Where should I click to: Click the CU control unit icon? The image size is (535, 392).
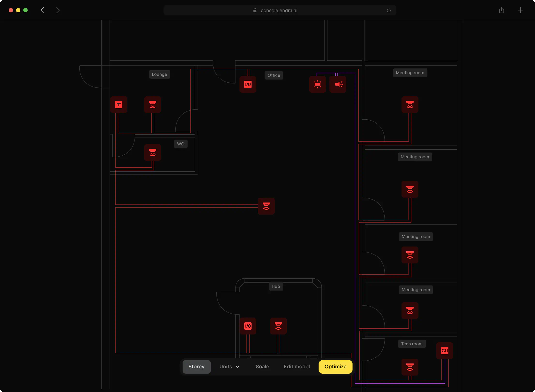pos(445,351)
